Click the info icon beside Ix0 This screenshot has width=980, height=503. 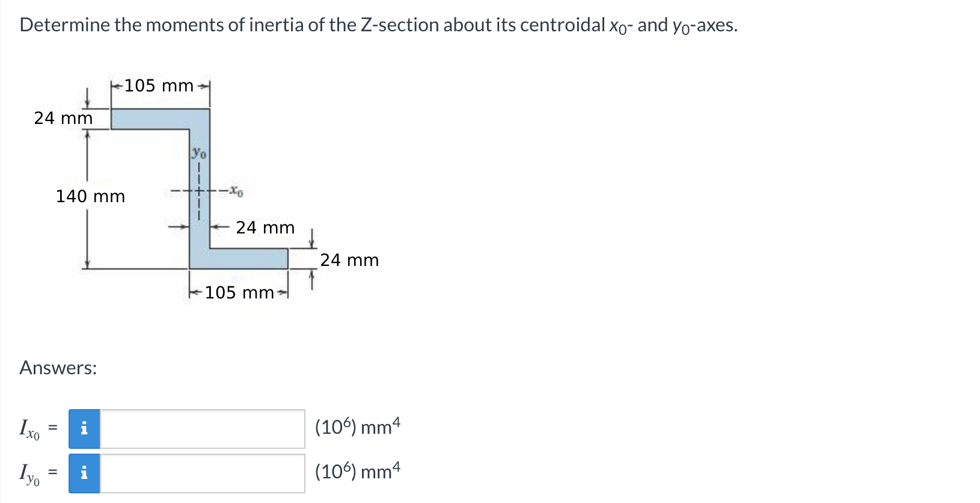(84, 429)
